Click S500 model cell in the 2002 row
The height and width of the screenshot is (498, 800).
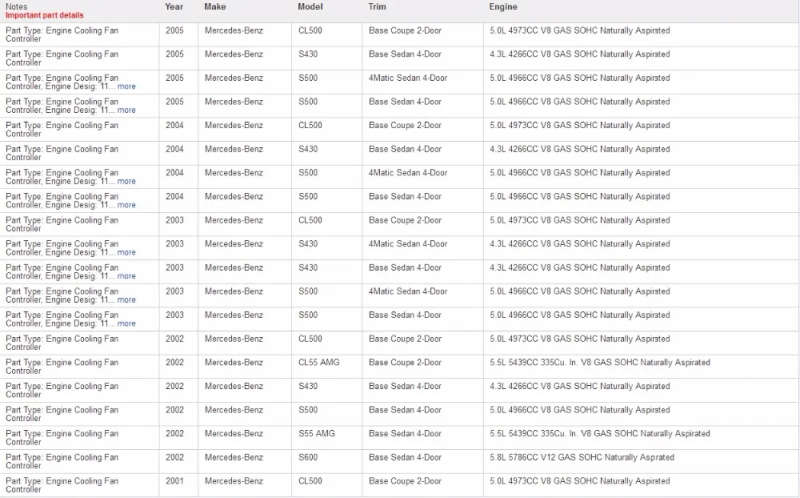coord(308,410)
